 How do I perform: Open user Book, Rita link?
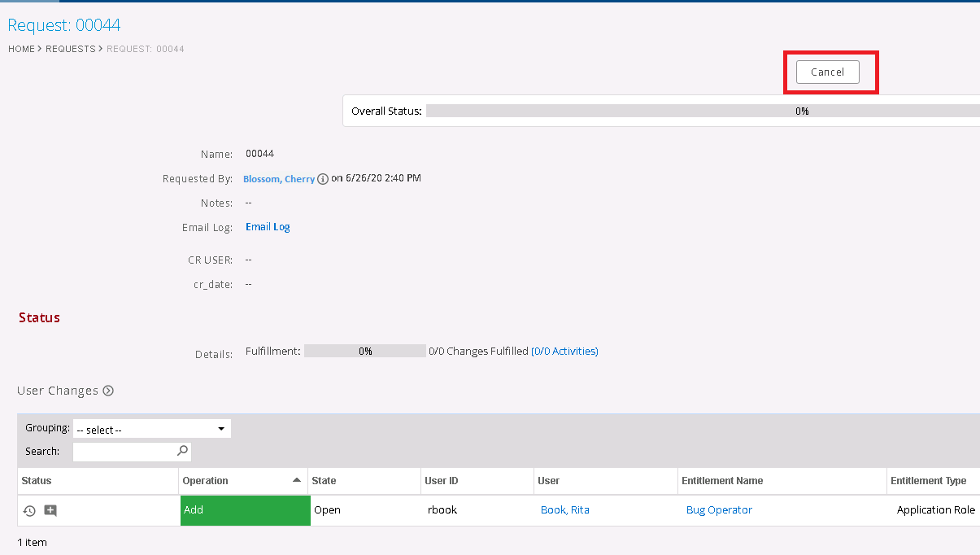[x=564, y=510]
